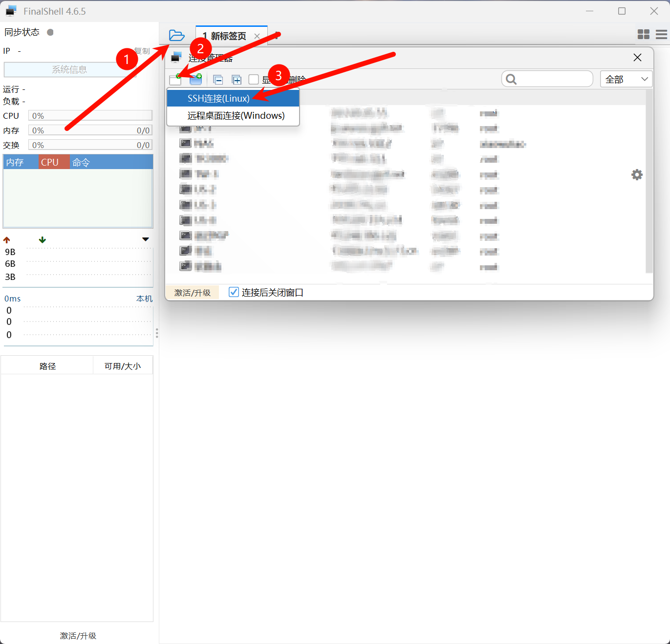This screenshot has width=670, height=644.
Task: Close the connection manager dialog
Action: pyautogui.click(x=637, y=58)
